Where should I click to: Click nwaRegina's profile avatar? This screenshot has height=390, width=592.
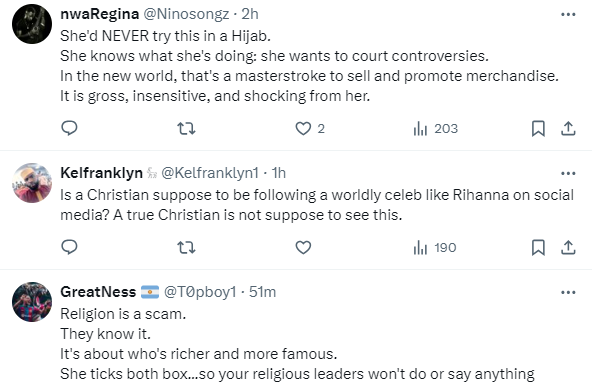pyautogui.click(x=32, y=24)
